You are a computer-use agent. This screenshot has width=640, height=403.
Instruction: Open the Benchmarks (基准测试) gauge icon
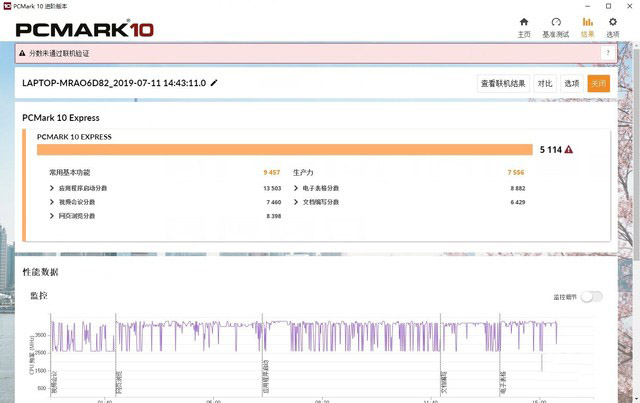point(556,27)
